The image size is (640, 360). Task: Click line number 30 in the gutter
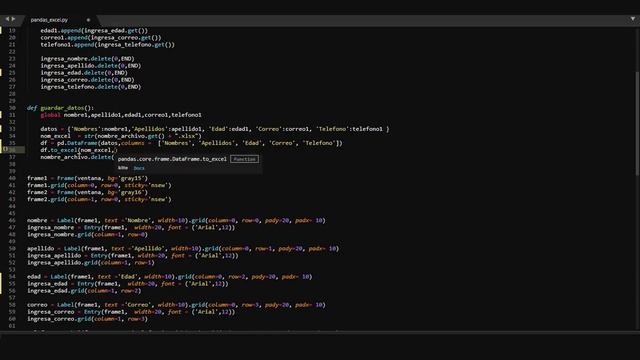(12, 108)
